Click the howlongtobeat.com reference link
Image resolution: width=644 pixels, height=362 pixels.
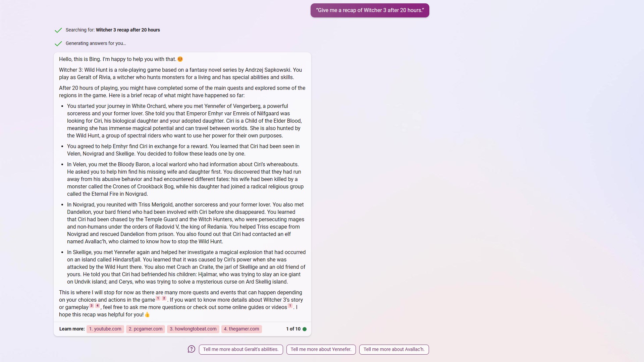(x=193, y=329)
